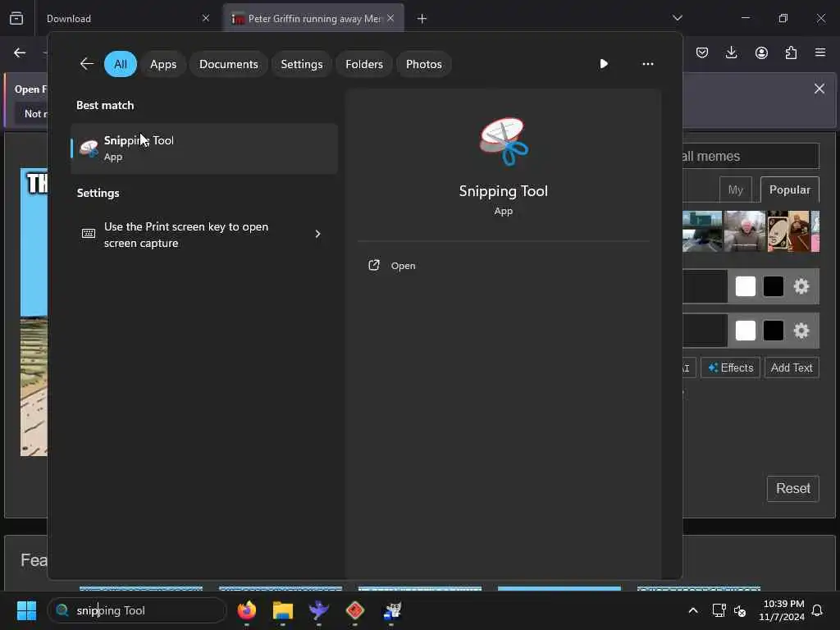840x630 pixels.
Task: Open Firefox extensions puzzle icon
Action: tap(791, 52)
